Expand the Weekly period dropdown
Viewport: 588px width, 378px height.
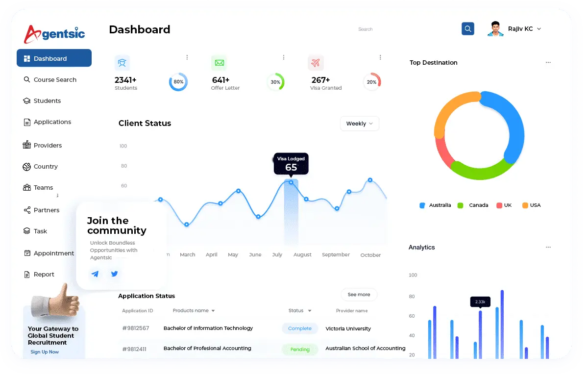tap(359, 124)
